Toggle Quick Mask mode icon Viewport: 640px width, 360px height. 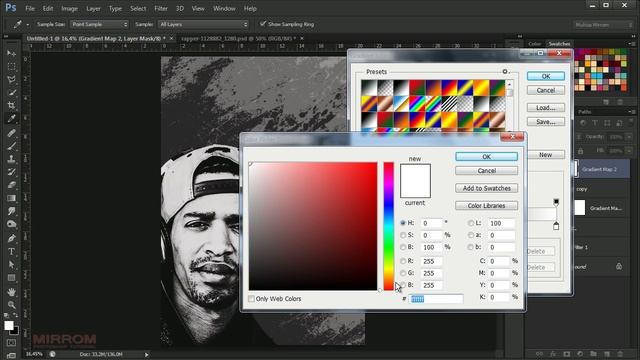click(x=11, y=343)
